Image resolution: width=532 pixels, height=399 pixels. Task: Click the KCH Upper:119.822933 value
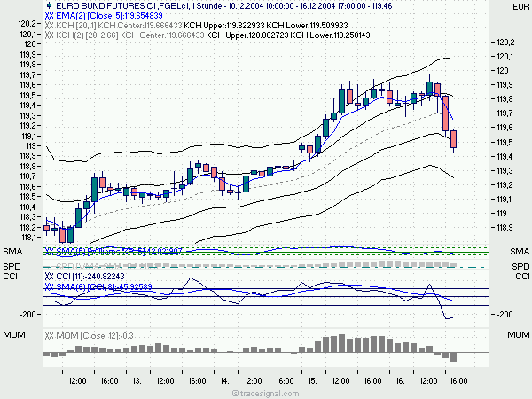(x=224, y=26)
